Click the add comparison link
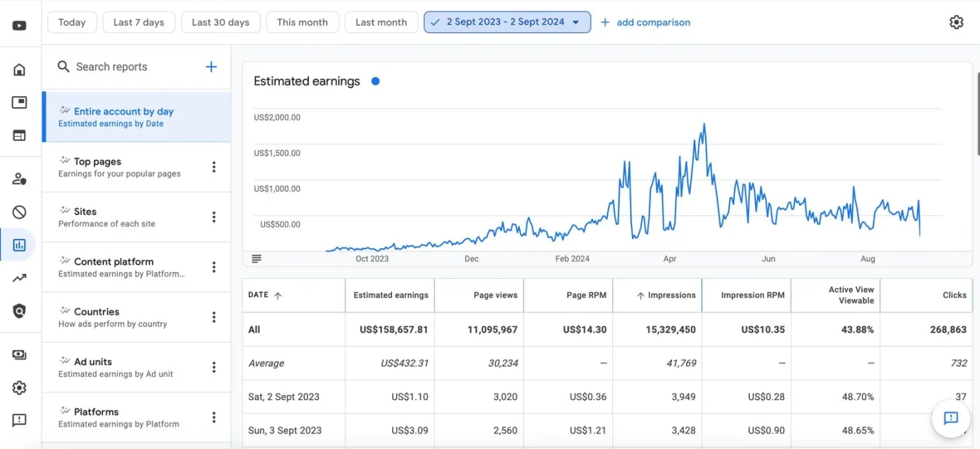Viewport: 980px width, 449px height. 645,22
